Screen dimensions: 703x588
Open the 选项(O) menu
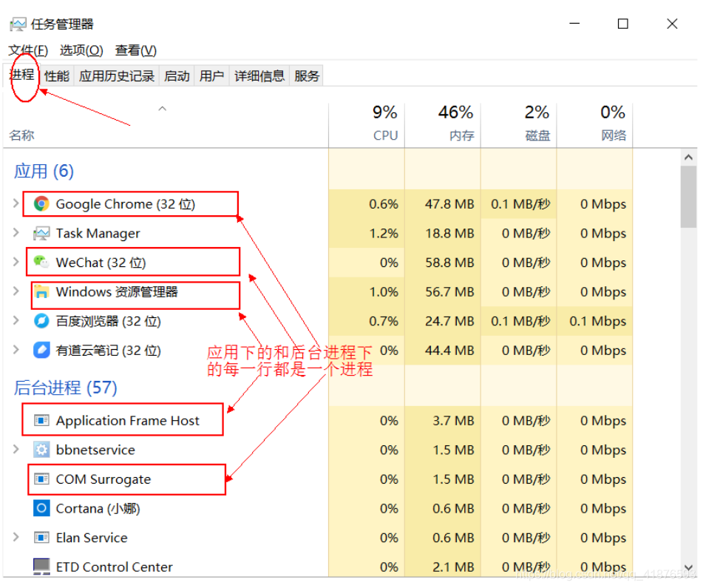[81, 50]
